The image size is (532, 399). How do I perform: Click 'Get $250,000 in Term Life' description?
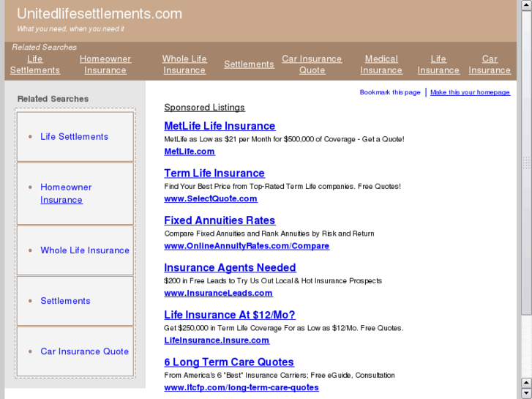[284, 328]
